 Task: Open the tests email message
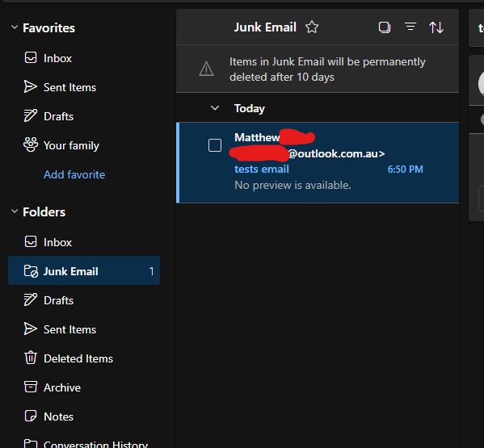pyautogui.click(x=318, y=162)
